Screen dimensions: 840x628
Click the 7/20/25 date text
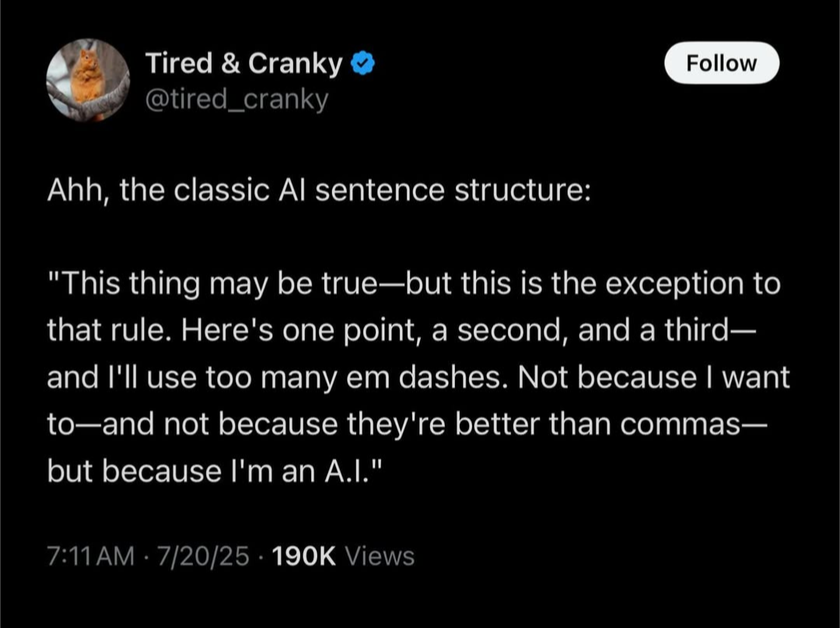click(x=201, y=556)
